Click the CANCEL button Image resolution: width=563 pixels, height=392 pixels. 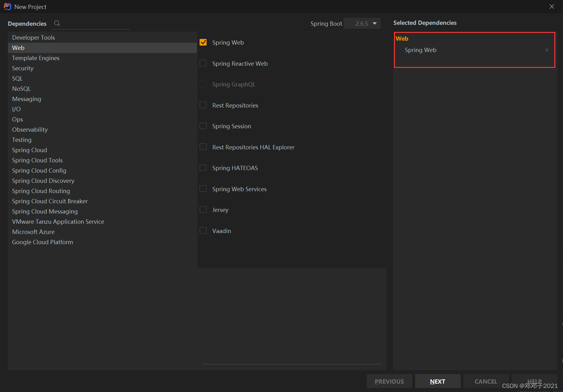click(x=486, y=381)
